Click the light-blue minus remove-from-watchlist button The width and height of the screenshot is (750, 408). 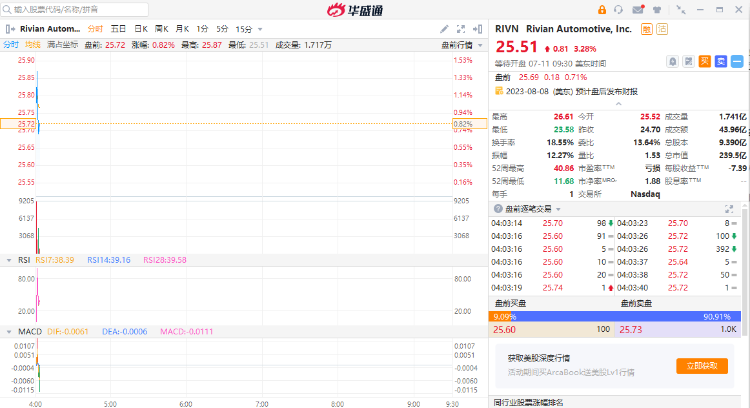[737, 62]
